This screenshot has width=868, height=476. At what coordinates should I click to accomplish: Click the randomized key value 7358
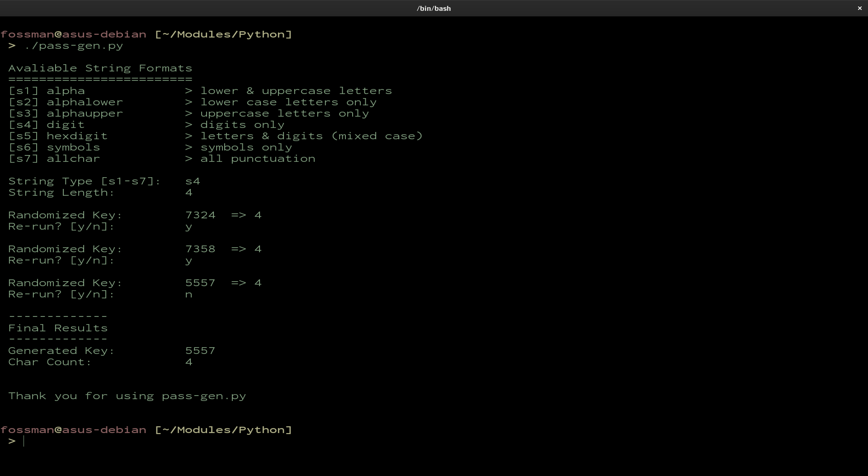[200, 249]
